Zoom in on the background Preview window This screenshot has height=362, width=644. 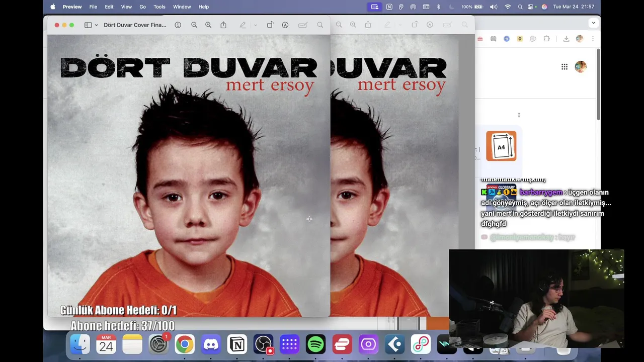(x=353, y=25)
